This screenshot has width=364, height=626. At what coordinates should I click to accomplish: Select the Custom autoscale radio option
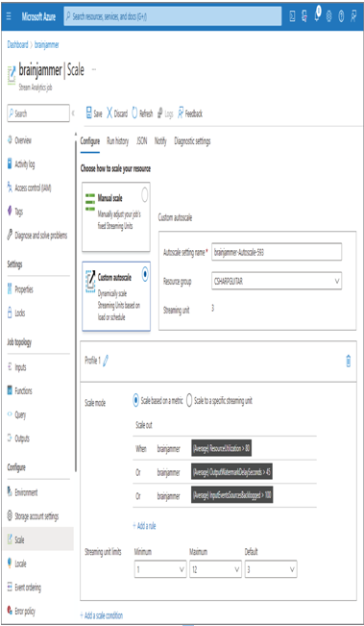pos(145,274)
